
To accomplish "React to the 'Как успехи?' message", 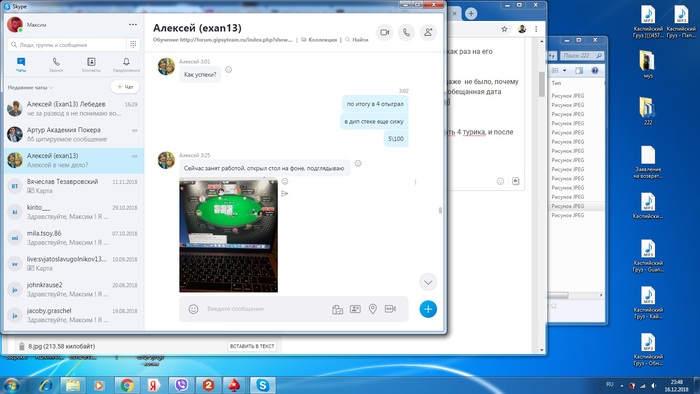I will [229, 70].
